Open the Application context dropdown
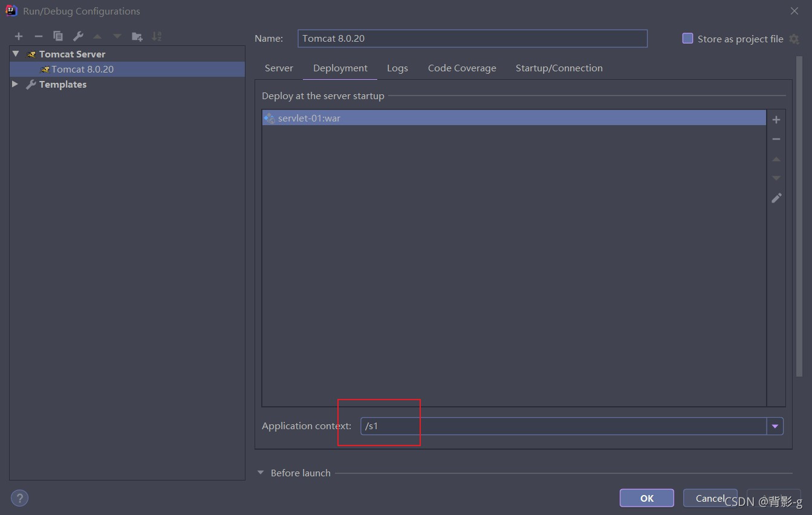Screen dimensions: 812x515 (x=775, y=426)
